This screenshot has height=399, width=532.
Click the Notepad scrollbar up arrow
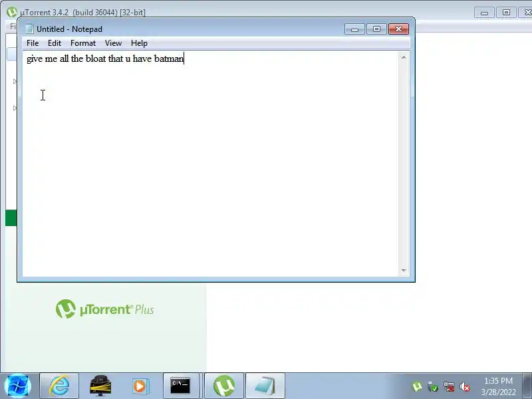pyautogui.click(x=404, y=57)
